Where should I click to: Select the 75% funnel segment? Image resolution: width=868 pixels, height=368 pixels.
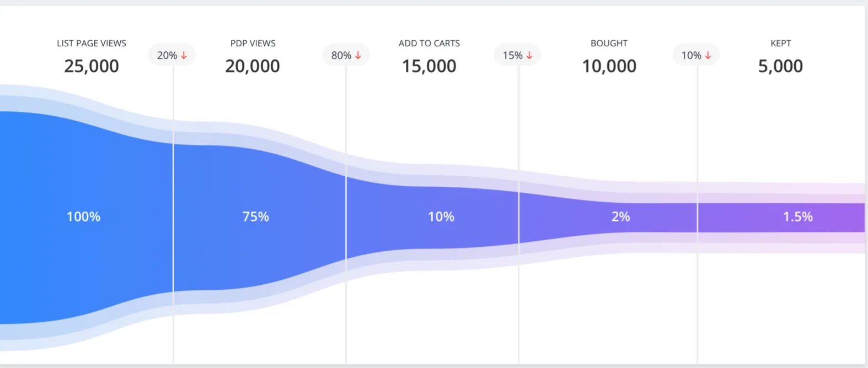pyautogui.click(x=256, y=217)
